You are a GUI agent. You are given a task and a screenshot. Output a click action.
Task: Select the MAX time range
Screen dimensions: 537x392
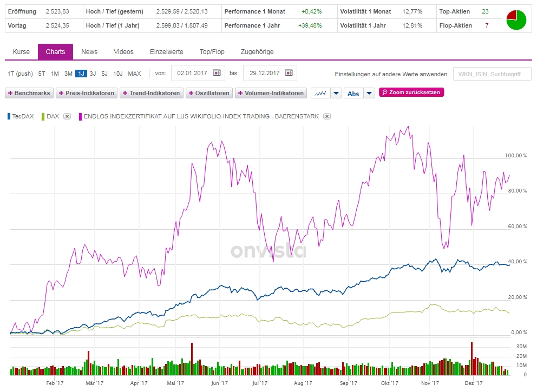tap(134, 73)
